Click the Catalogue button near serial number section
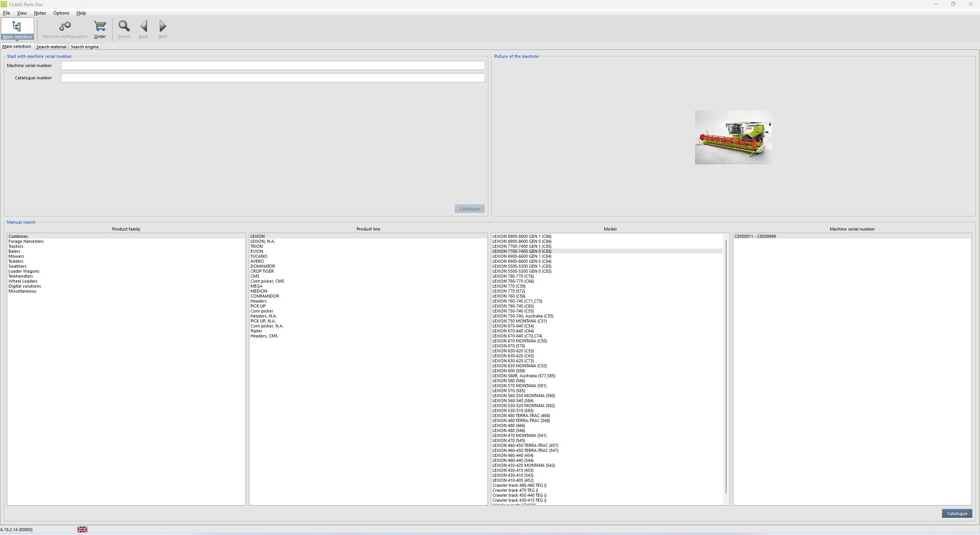Viewport: 980px width, 535px height. pyautogui.click(x=469, y=208)
